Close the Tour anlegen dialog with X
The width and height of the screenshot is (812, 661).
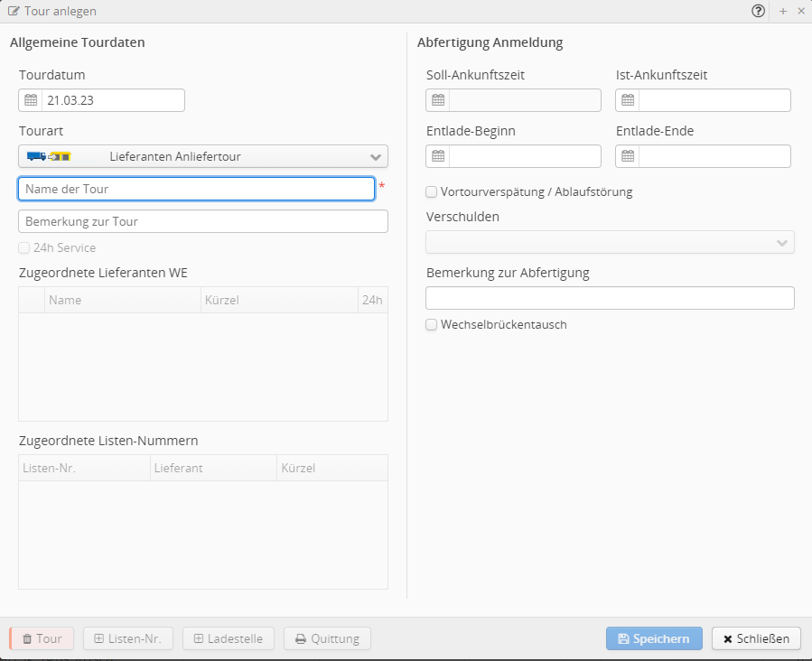click(801, 11)
